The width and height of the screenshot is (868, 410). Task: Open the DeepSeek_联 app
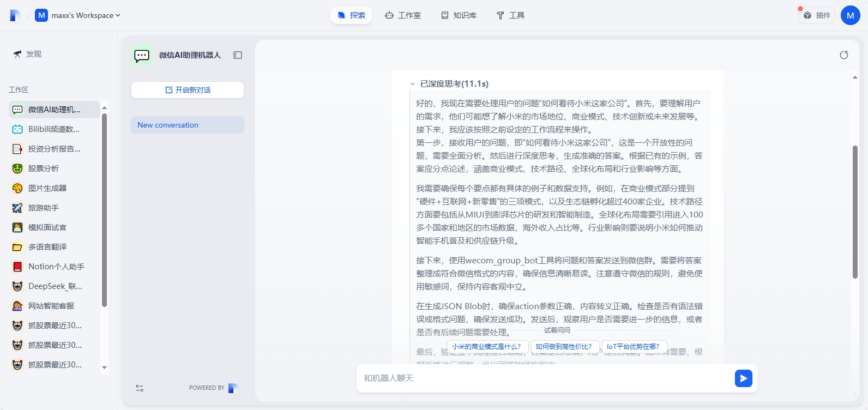[x=54, y=286]
